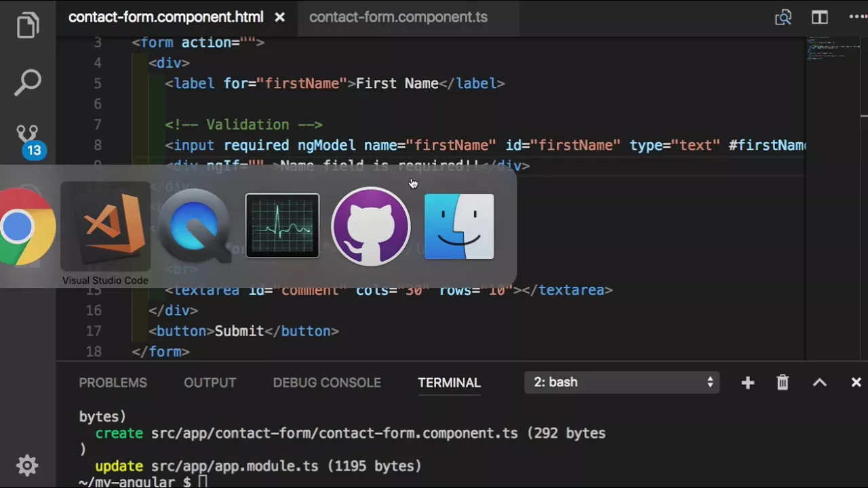Click 'Submit' button text on line 17
This screenshot has width=868, height=488.
[239, 331]
